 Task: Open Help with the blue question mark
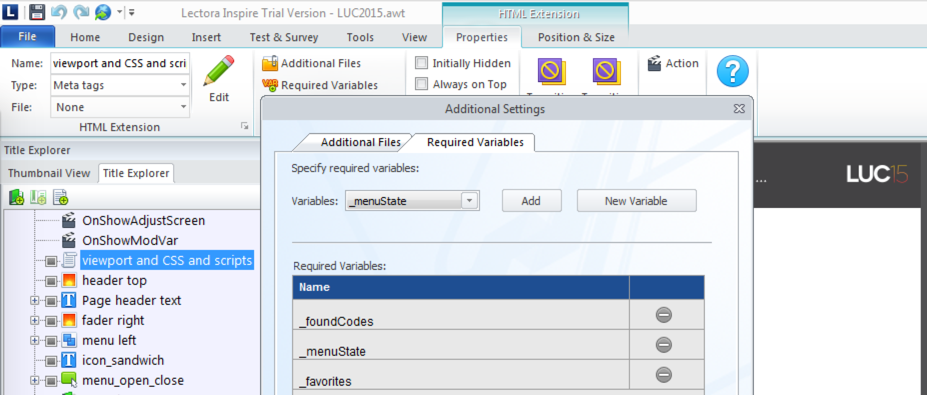click(x=732, y=72)
